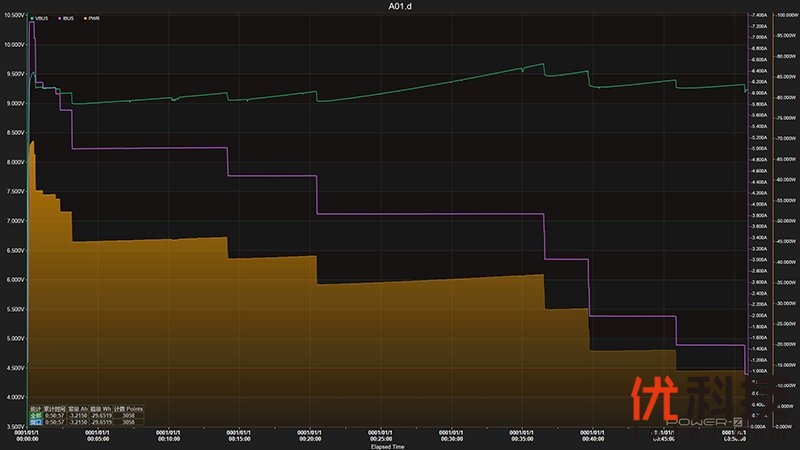Click the purple IBUS legend dot
This screenshot has height=450, width=800.
click(58, 18)
